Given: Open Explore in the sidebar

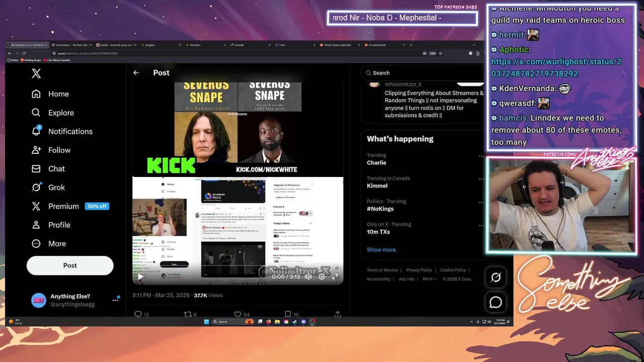Looking at the screenshot, I should 52,113.
